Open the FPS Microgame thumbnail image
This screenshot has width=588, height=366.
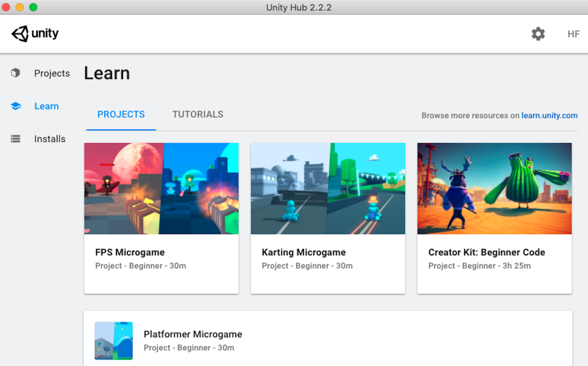click(x=161, y=188)
